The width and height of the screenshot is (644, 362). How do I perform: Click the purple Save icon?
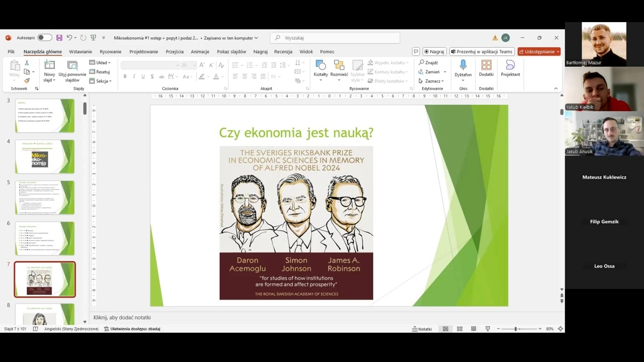click(59, 38)
